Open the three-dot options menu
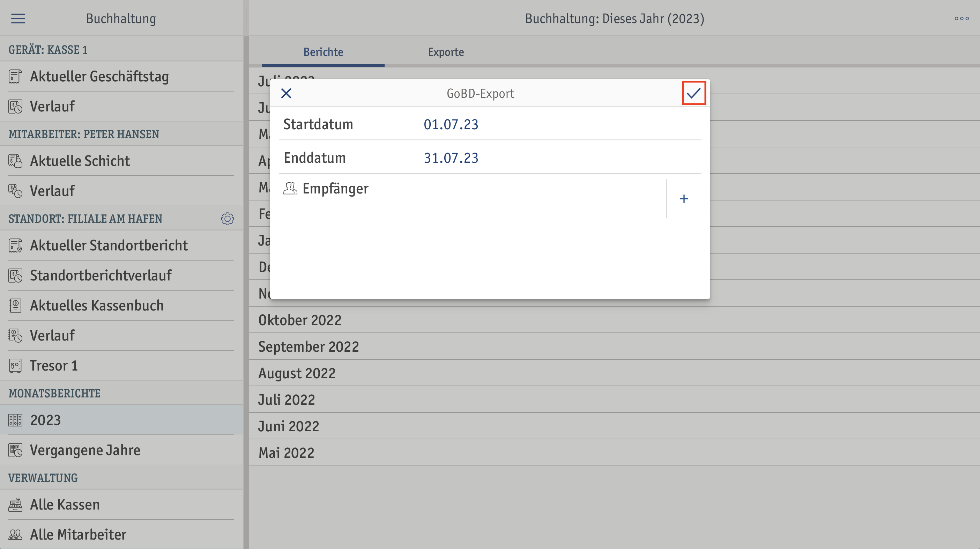Screen dimensions: 980x549 point(962,18)
